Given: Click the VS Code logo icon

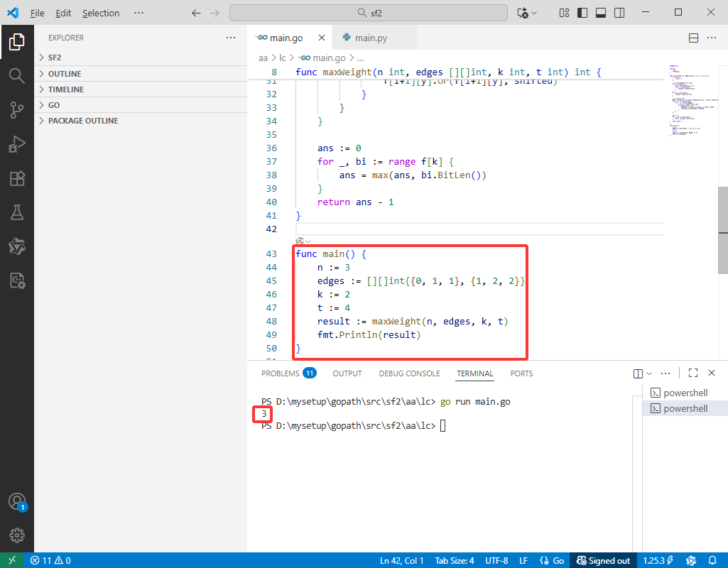Looking at the screenshot, I should pos(13,13).
